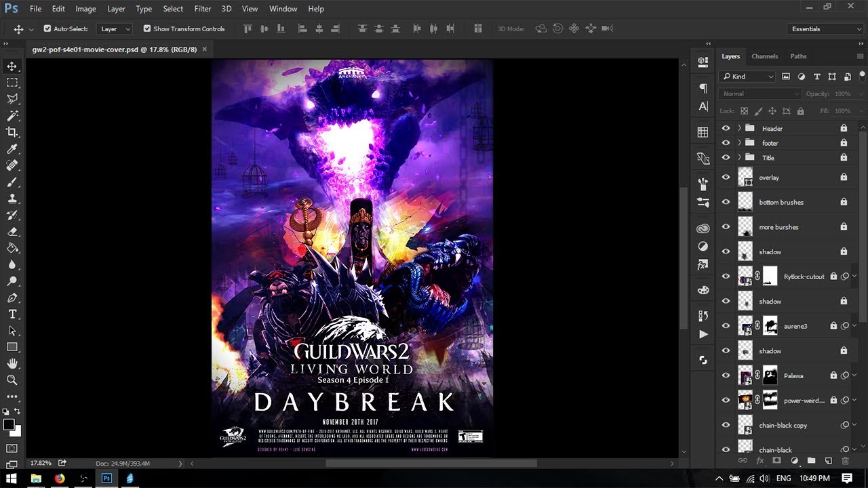Click the zoom percentage field 17.82%

tap(41, 463)
